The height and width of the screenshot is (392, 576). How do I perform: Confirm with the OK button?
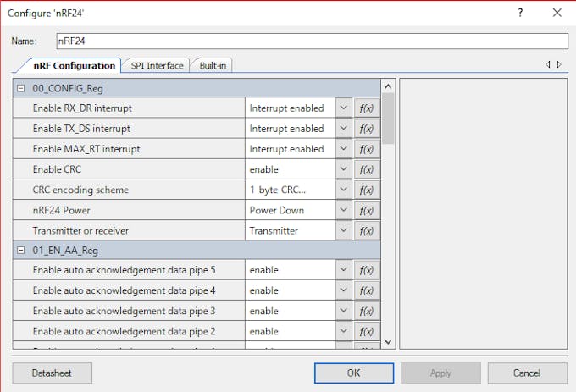354,373
